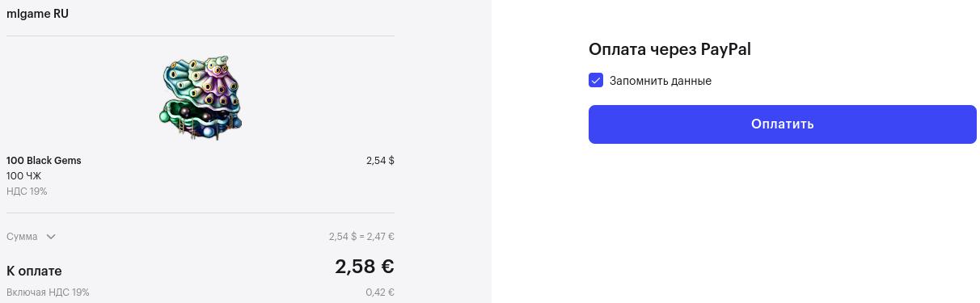Click the blue Оплатить button

tap(783, 124)
